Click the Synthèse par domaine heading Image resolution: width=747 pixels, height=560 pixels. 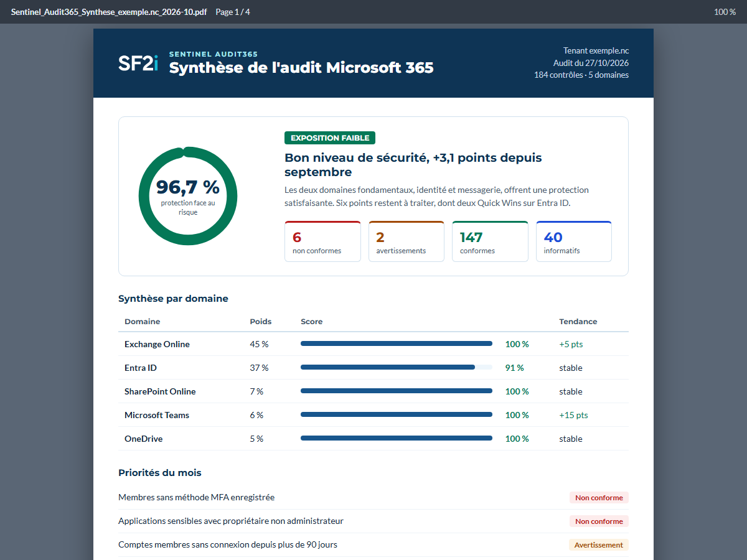point(173,299)
